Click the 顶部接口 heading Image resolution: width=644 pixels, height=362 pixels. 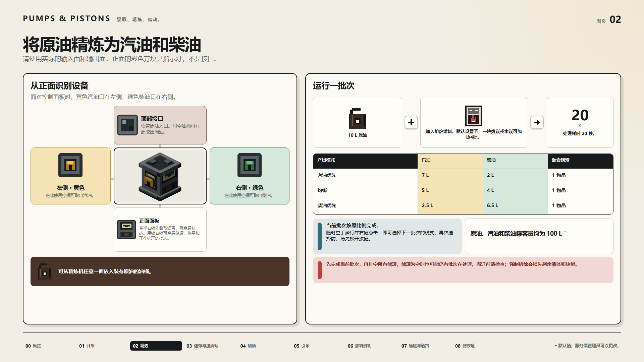(152, 119)
